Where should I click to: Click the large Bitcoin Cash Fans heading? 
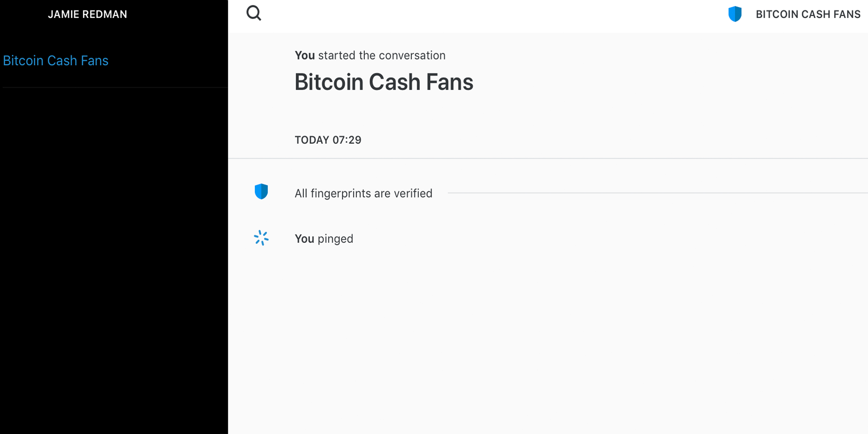click(x=384, y=82)
